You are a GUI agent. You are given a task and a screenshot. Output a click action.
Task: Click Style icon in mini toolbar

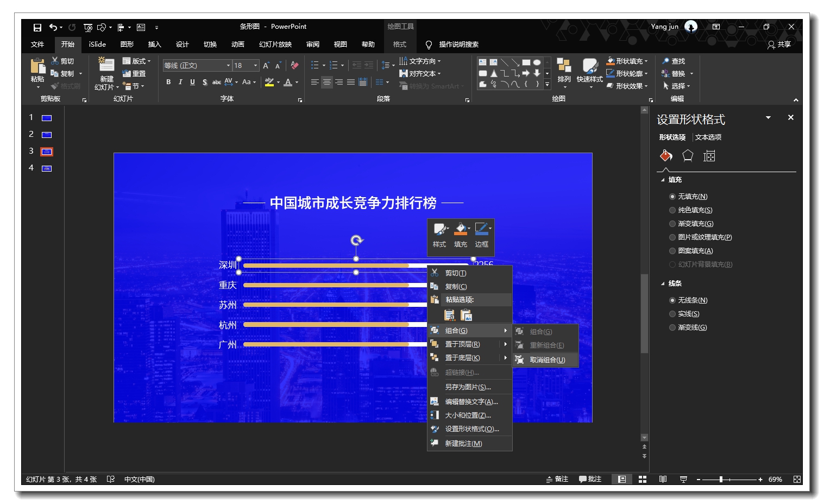pos(439,229)
